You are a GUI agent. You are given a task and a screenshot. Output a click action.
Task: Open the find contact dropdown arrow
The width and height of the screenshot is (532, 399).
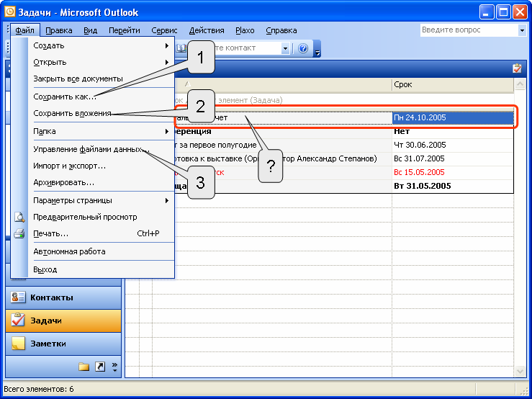click(x=285, y=48)
